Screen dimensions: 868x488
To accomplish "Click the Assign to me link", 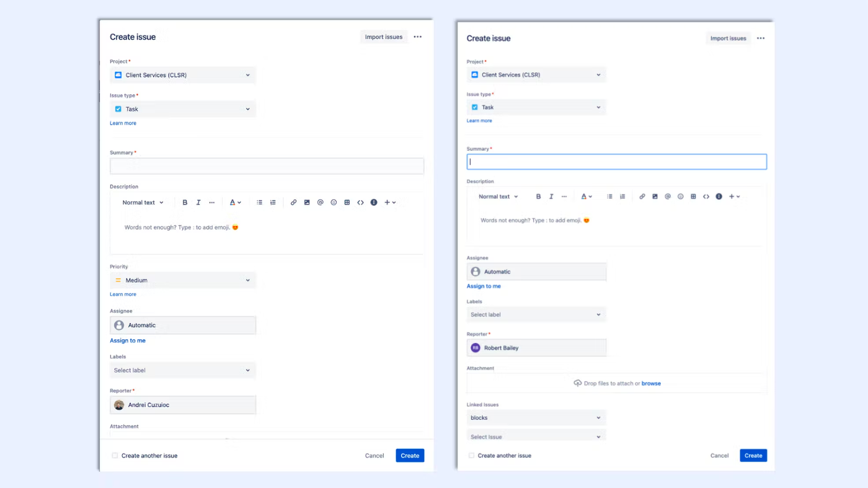I will coord(127,340).
